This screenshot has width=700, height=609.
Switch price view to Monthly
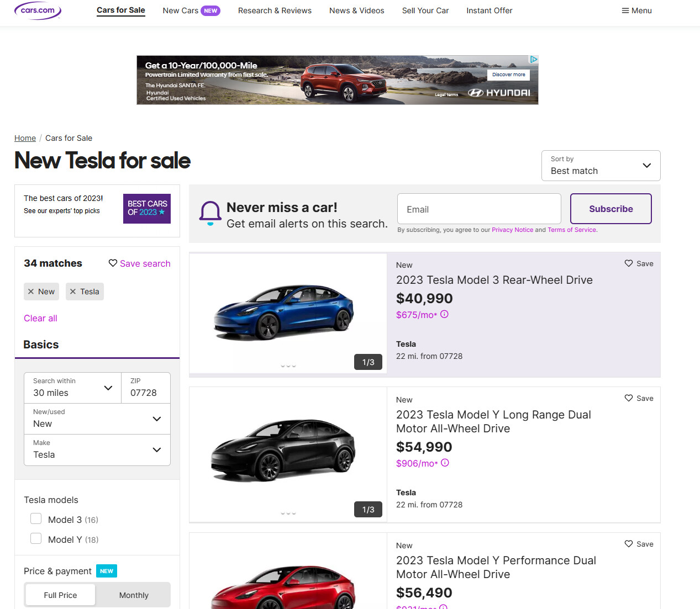pyautogui.click(x=134, y=595)
